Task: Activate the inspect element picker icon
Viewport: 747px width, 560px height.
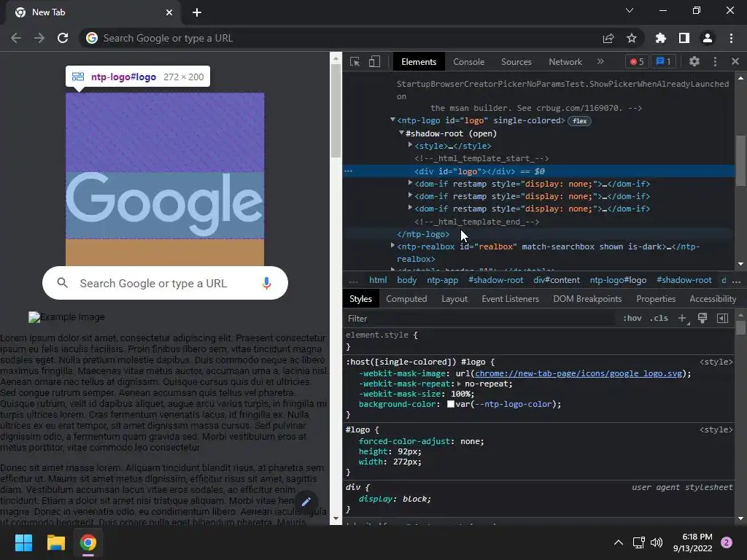Action: [355, 61]
